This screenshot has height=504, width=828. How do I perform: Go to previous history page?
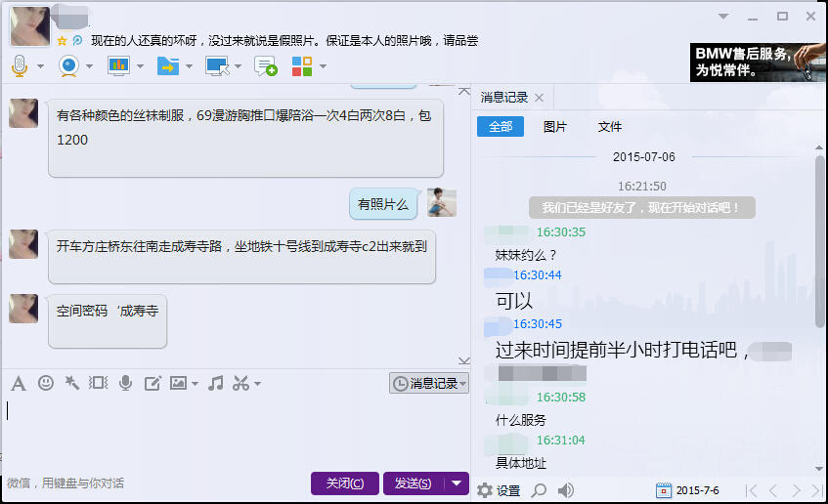click(773, 490)
